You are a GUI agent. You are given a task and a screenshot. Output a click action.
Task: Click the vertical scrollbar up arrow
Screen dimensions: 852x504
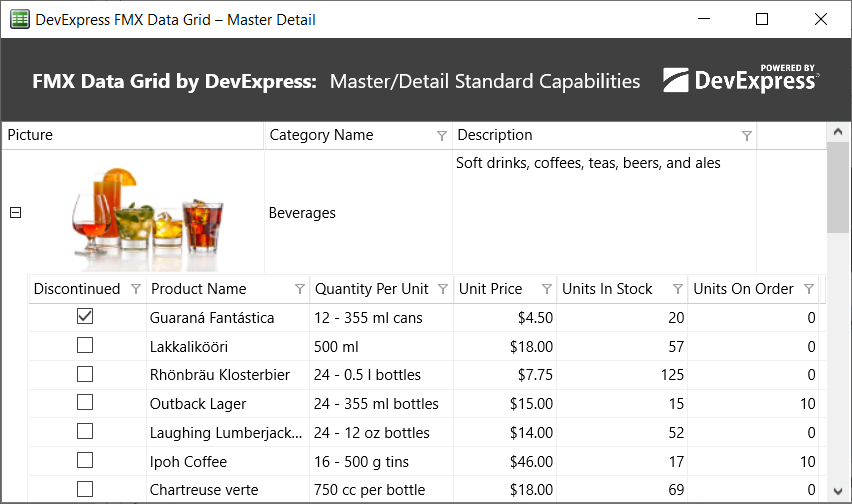click(838, 132)
